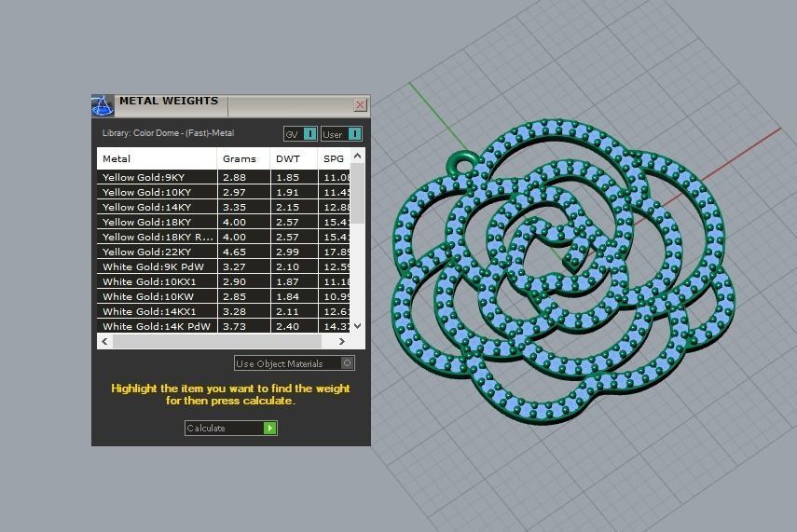Select the White Gold:10KW row
797x532 pixels.
223,296
